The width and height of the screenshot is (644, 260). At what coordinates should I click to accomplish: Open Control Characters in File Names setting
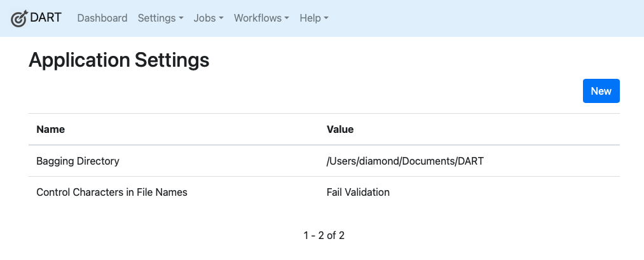click(x=112, y=192)
